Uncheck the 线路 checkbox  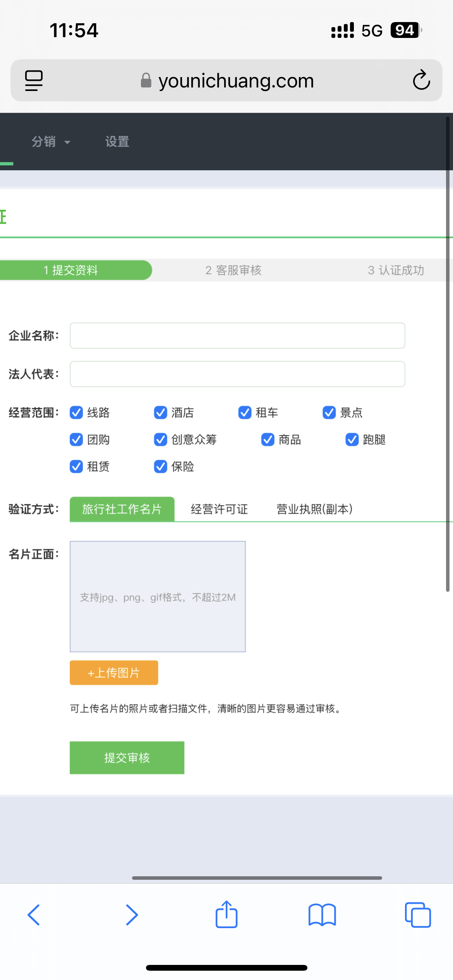coord(76,413)
